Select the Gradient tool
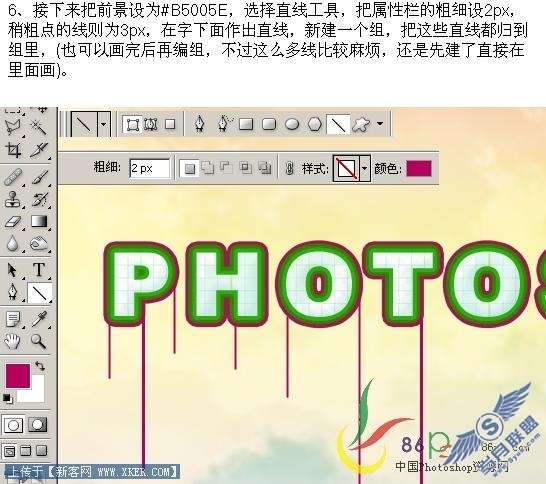Image resolution: width=546 pixels, height=484 pixels. click(x=39, y=221)
